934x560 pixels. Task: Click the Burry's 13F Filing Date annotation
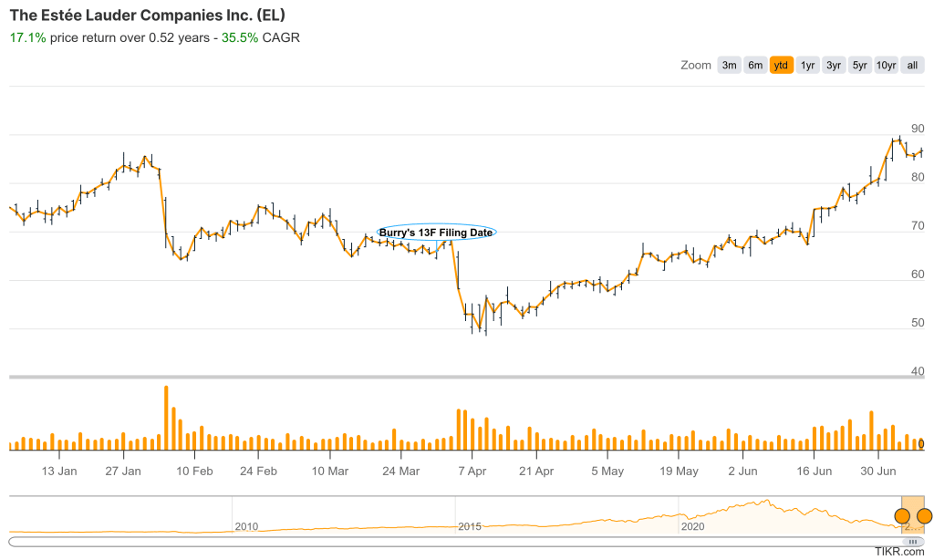[436, 233]
